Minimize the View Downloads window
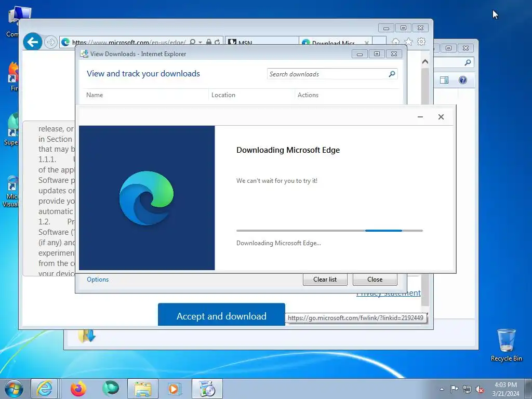 tap(360, 54)
